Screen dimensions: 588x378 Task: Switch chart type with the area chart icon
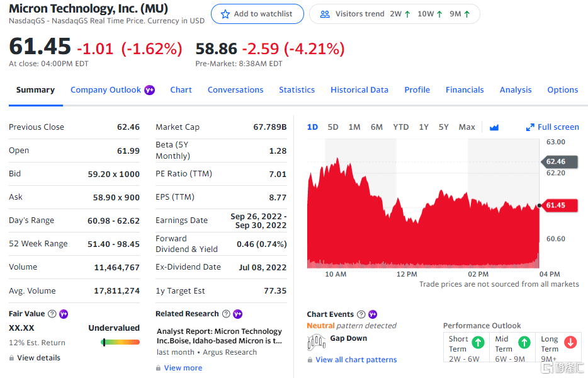[x=494, y=128]
